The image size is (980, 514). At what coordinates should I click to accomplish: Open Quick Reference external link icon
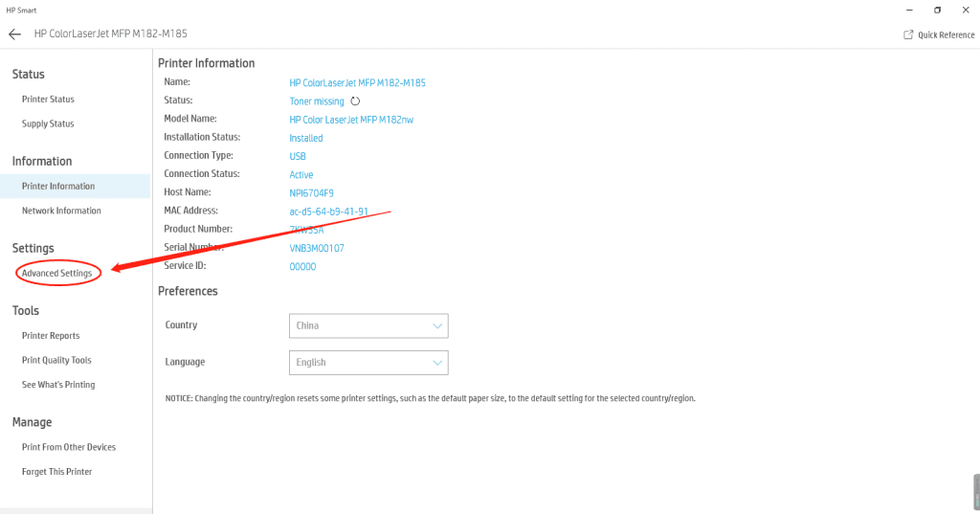pos(908,34)
